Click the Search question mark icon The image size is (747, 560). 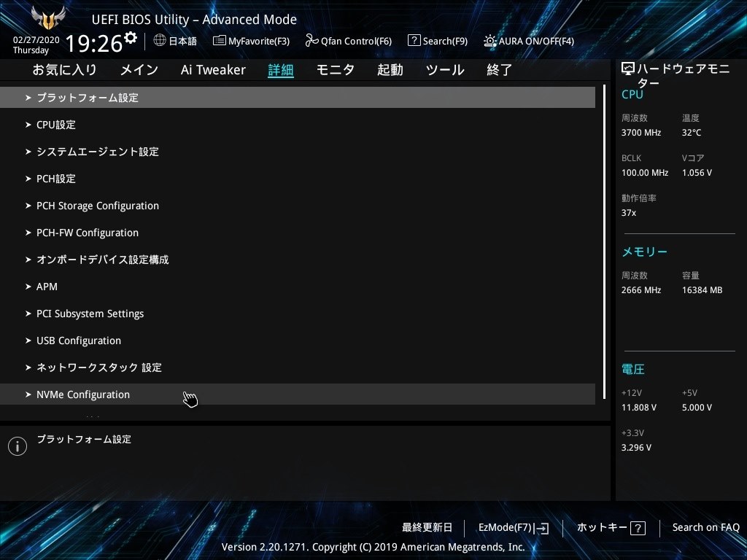(414, 41)
